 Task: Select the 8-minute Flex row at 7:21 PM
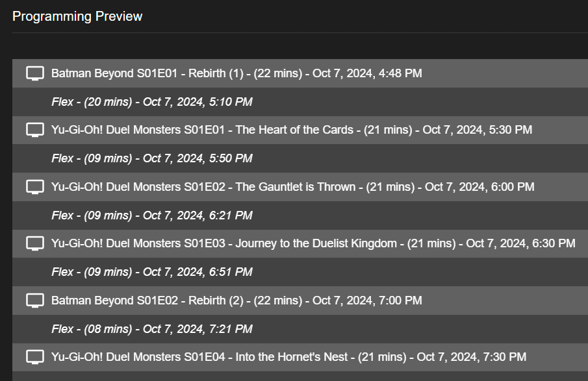(x=152, y=329)
